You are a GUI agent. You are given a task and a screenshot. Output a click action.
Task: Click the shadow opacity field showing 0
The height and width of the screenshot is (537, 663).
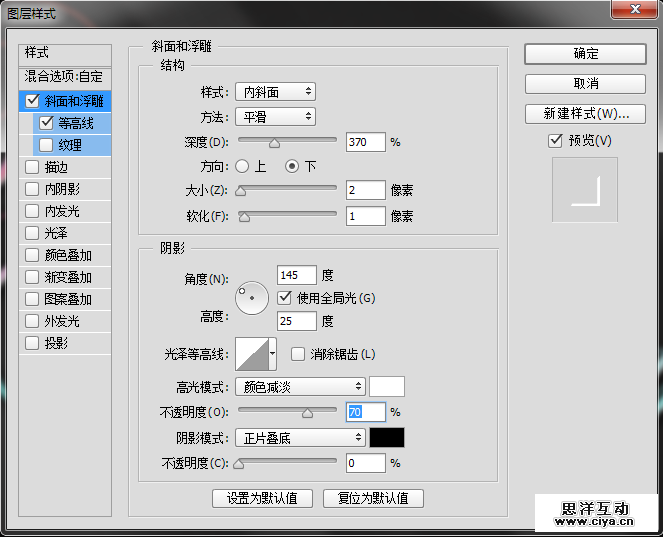(366, 463)
